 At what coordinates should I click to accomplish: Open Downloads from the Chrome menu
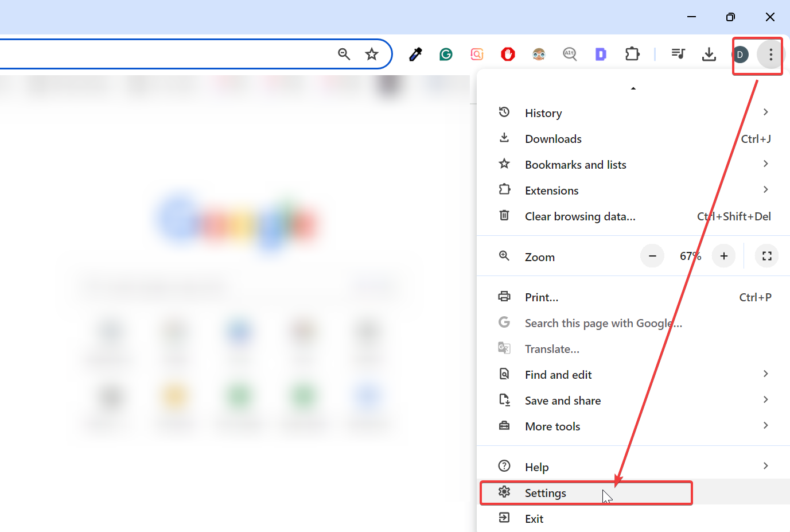pos(552,138)
